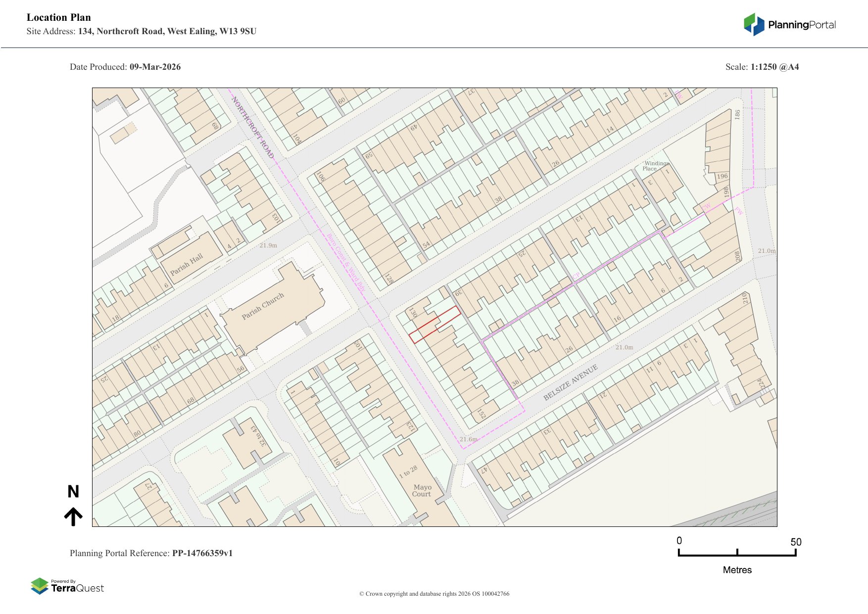Click the red site boundary outline
868x614 pixels.
tap(434, 325)
